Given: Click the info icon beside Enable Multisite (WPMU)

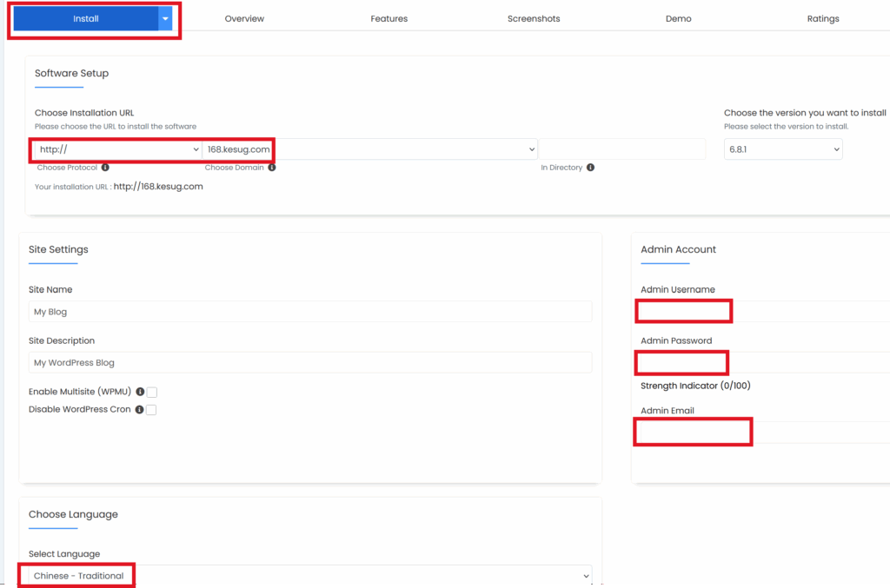Looking at the screenshot, I should point(140,393).
